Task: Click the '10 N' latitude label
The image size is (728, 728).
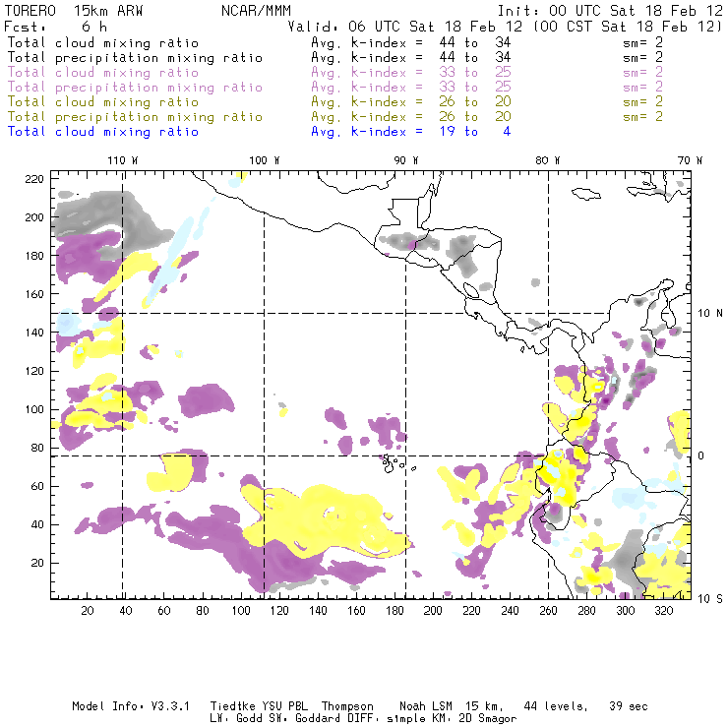Action: [710, 314]
